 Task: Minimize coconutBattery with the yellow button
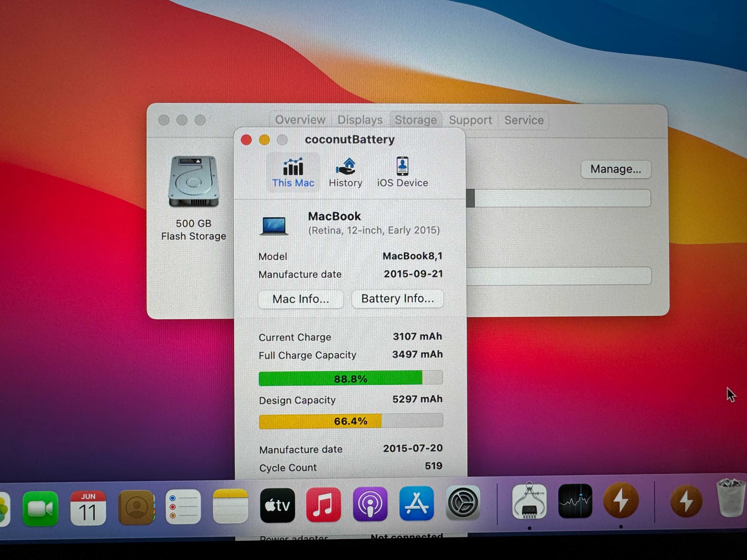264,139
